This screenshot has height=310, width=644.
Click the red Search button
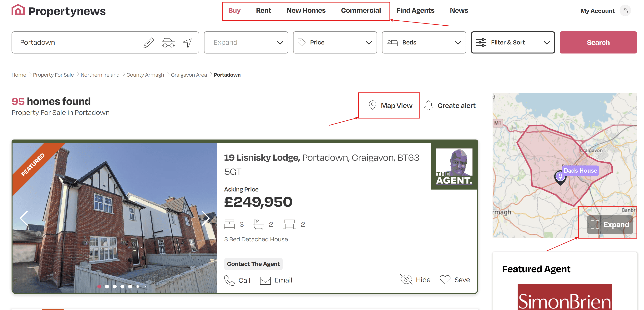coord(598,43)
